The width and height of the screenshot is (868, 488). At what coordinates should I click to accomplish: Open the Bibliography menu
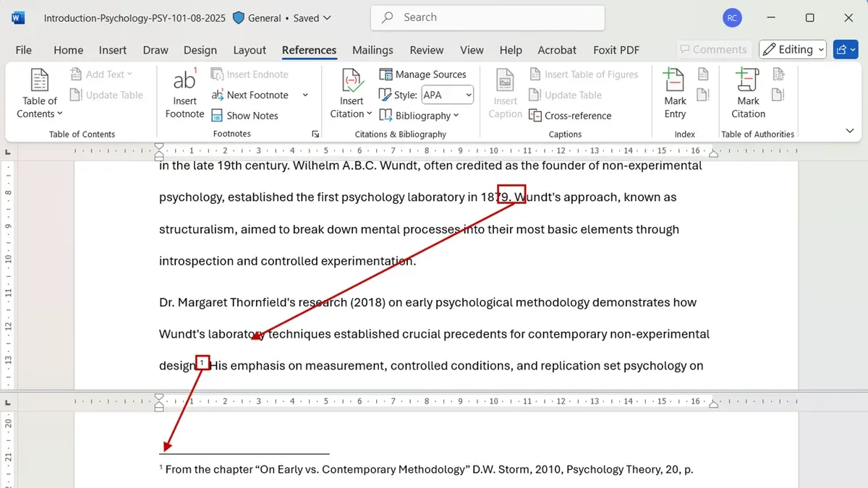click(x=420, y=116)
